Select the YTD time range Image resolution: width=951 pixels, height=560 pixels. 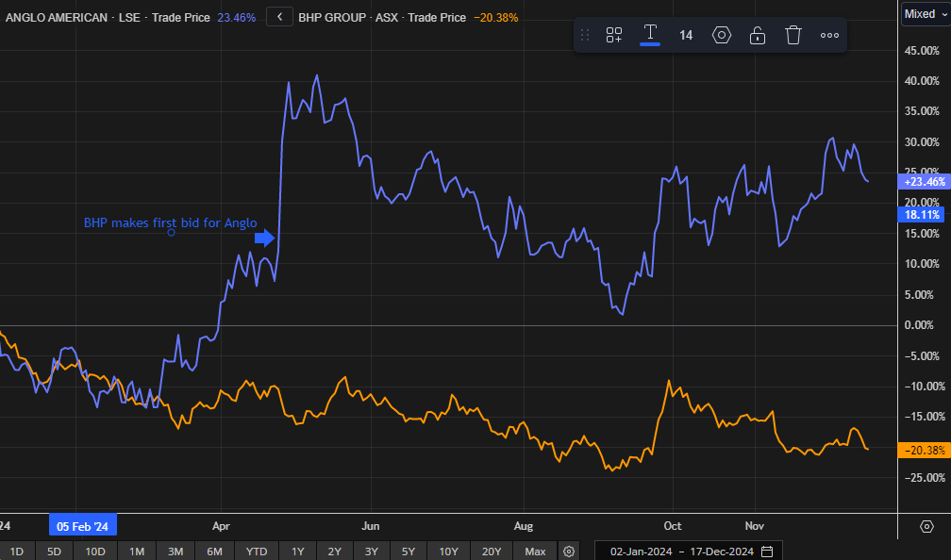click(256, 551)
